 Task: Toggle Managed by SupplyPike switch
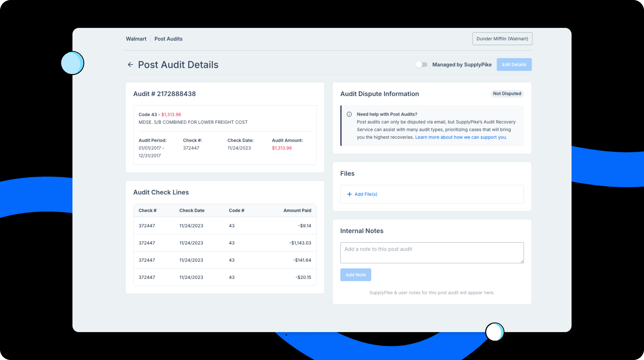tap(422, 65)
